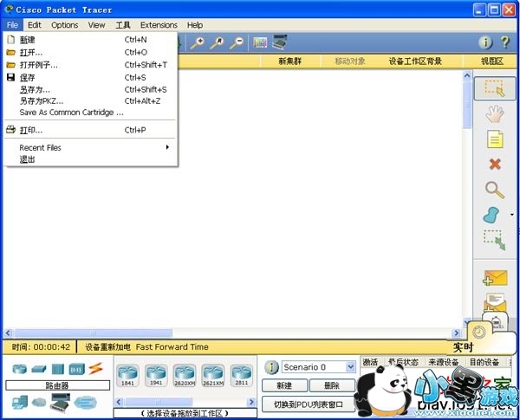Select the magnifier Inspect tool
Viewport: 520px width, 420px height.
point(494,189)
